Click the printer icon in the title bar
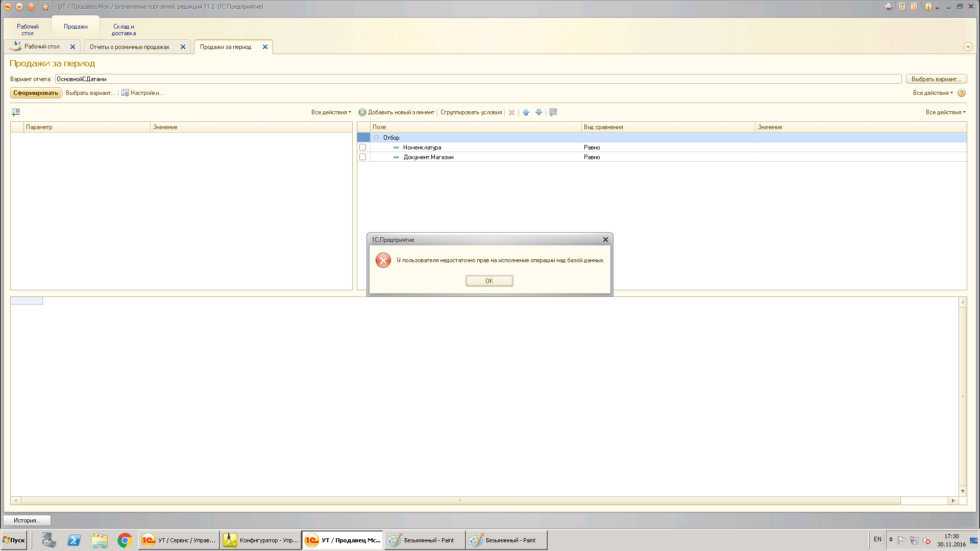The image size is (980, 551). point(889,7)
